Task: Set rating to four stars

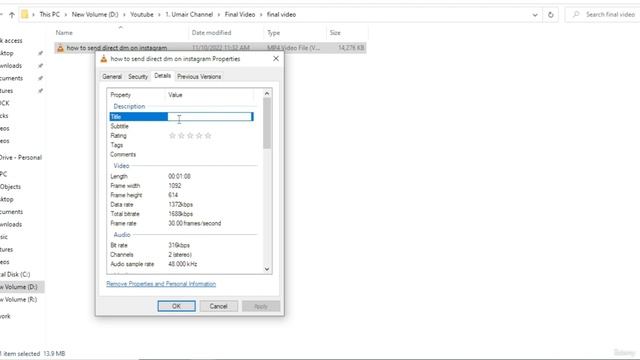Action: pos(199,136)
